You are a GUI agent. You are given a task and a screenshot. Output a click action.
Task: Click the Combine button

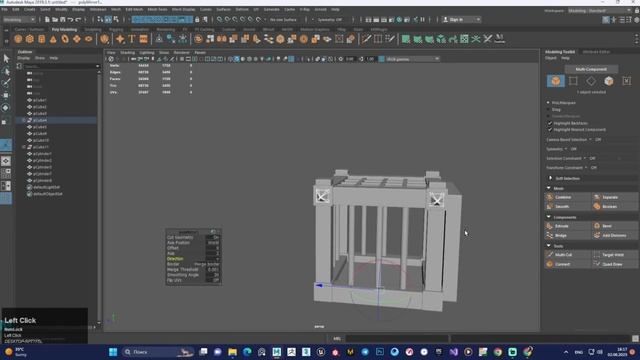568,197
